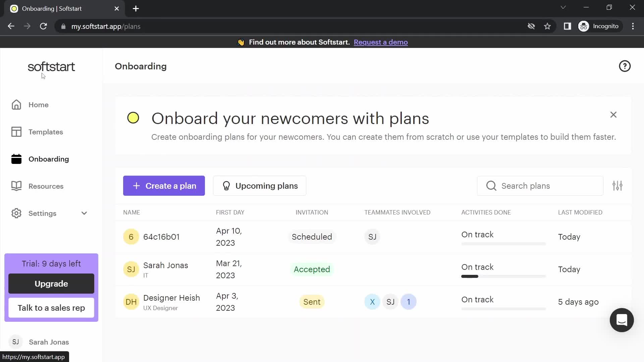Click the 5 days ago modified cell
The image size is (644, 362).
point(578,302)
